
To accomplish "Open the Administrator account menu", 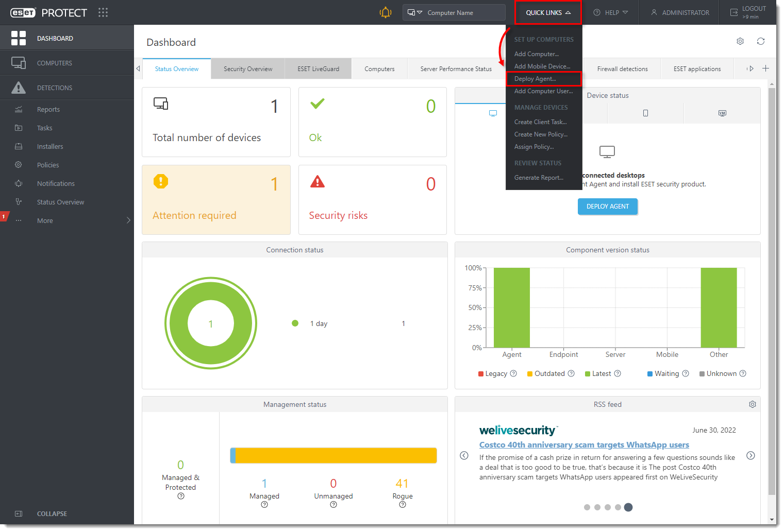I will tap(680, 12).
